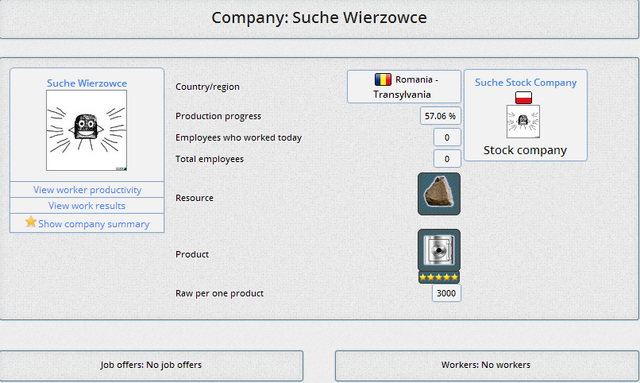Click the Poland flag under Suche Stock Company
Viewport: 640px width, 383px height.
(523, 98)
